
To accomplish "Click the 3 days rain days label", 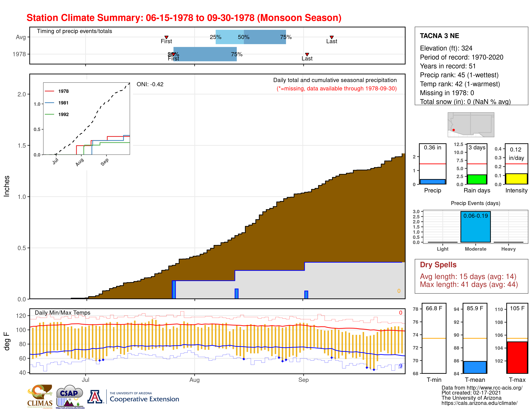I will click(477, 147).
